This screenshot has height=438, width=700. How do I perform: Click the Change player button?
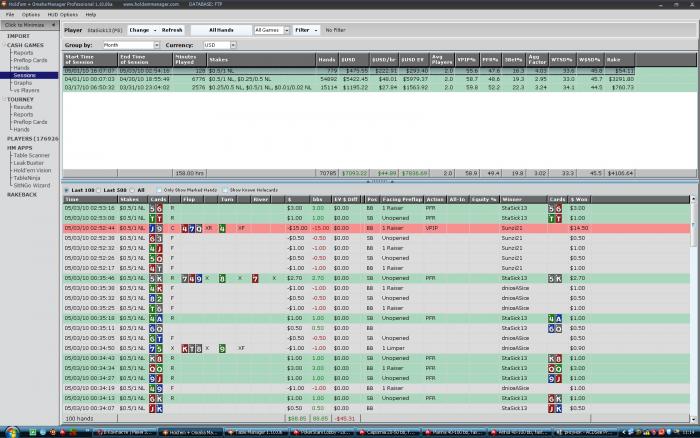point(142,30)
